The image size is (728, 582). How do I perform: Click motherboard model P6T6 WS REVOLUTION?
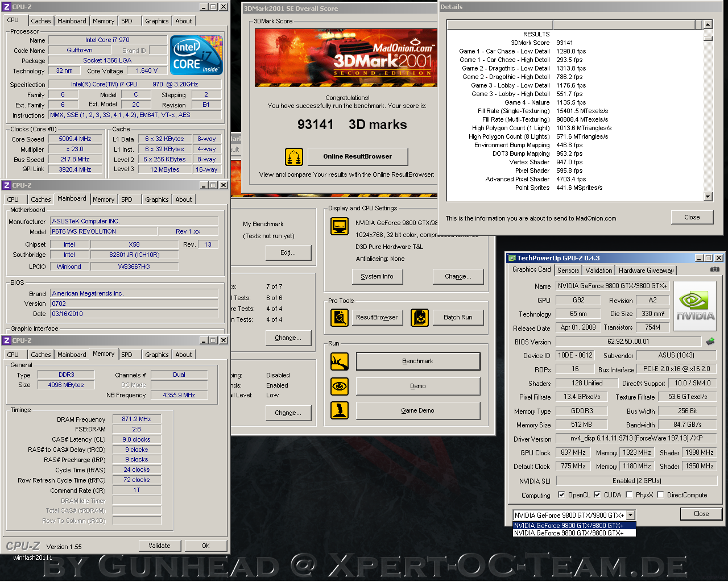(x=104, y=231)
